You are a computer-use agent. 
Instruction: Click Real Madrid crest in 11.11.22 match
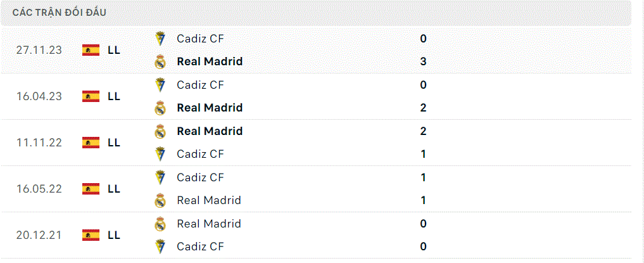pyautogui.click(x=160, y=131)
